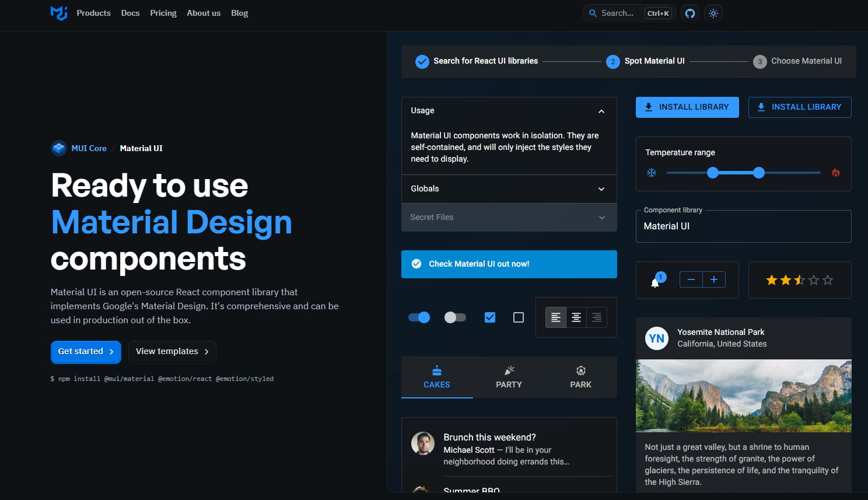Set rating to the second star

click(786, 280)
